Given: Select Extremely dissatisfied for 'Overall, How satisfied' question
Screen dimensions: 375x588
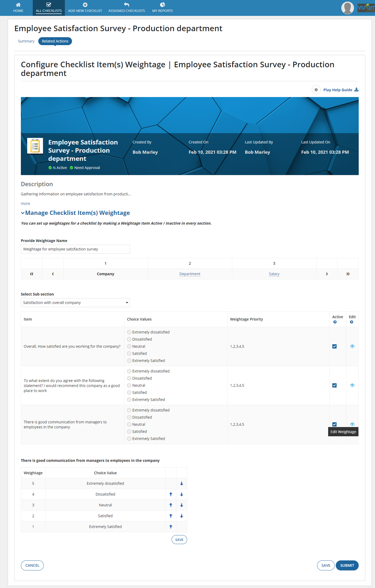Looking at the screenshot, I should pos(129,332).
